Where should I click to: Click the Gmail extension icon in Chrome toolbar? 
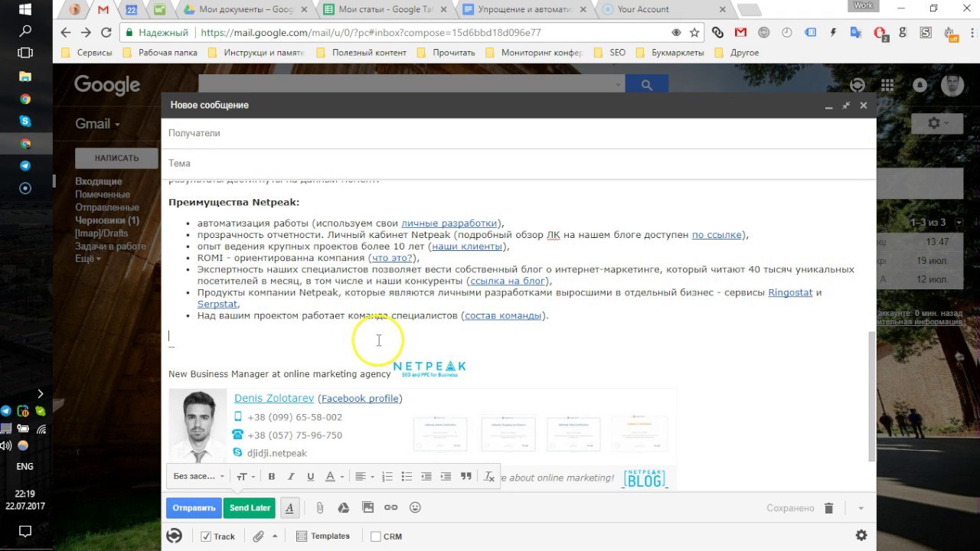pyautogui.click(x=740, y=33)
